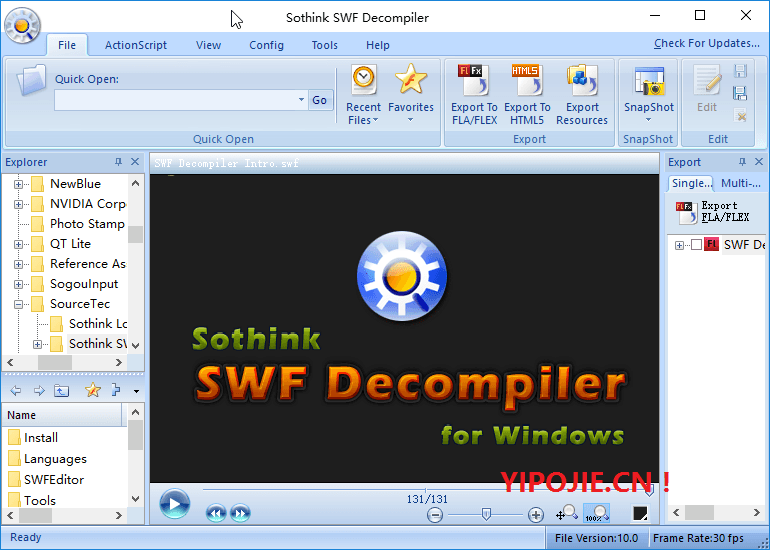Click the fit-to-window zoom icon
Viewport: 770px width, 550px height.
pos(567,513)
